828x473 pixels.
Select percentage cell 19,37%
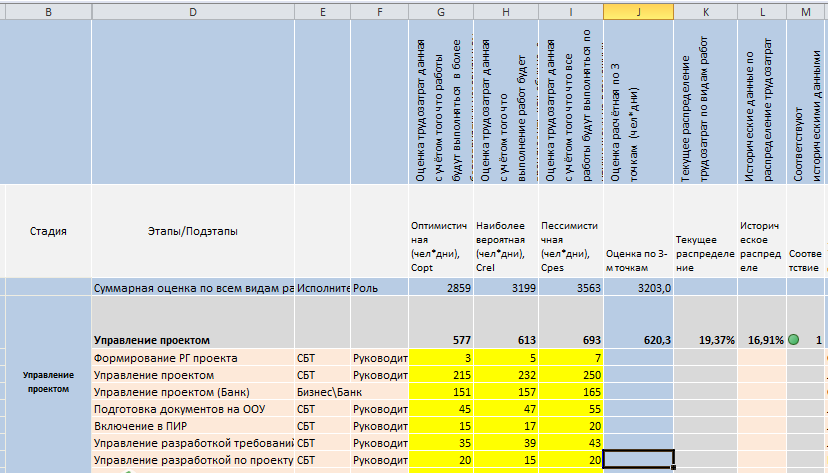point(705,322)
